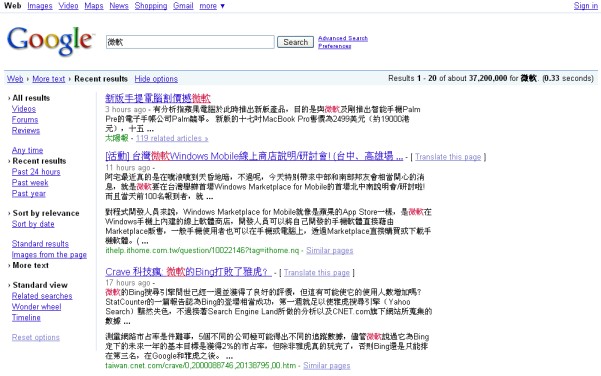
Task: Open '119 related articles' link
Action: pos(172,138)
